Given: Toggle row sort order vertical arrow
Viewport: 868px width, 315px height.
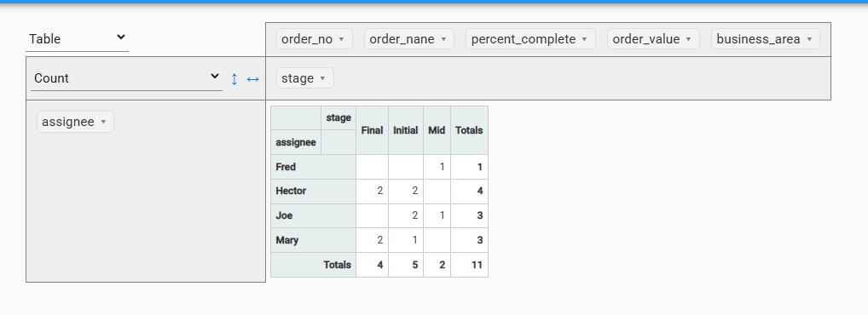Looking at the screenshot, I should point(234,79).
